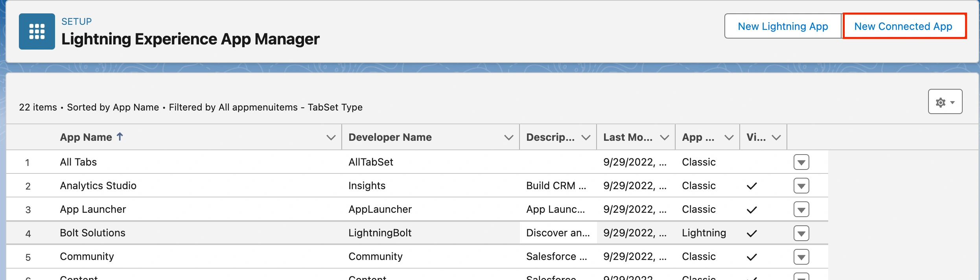
Task: Open row actions menu for Community
Action: point(801,257)
